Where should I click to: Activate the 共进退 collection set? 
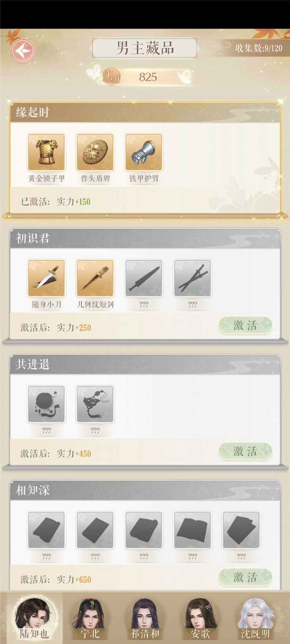coord(245,451)
